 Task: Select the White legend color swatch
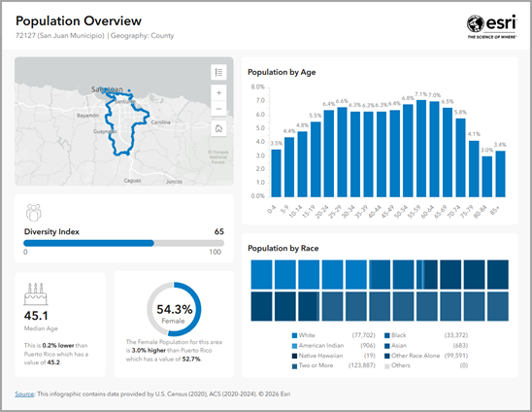[294, 335]
